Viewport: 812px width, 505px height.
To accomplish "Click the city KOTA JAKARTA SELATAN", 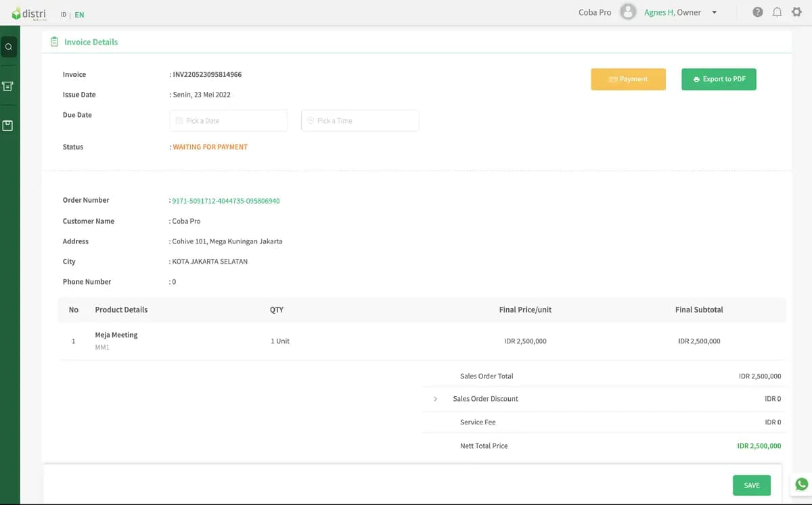I will pyautogui.click(x=210, y=262).
